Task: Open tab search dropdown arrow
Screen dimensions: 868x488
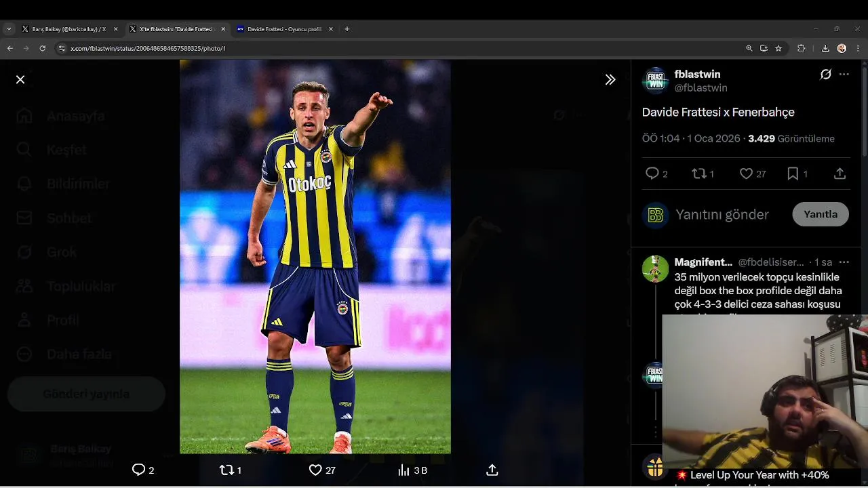Action: pyautogui.click(x=9, y=29)
